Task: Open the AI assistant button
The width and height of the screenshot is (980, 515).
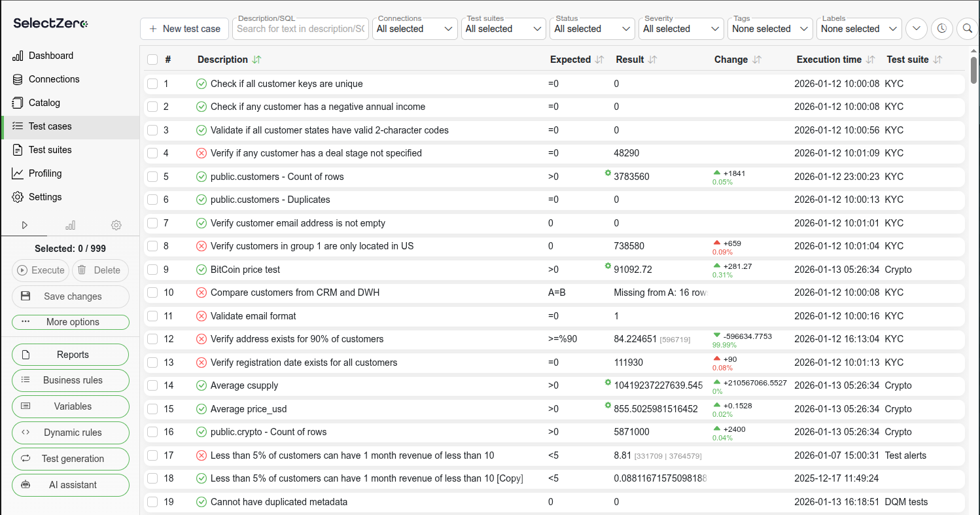Action: pyautogui.click(x=71, y=485)
